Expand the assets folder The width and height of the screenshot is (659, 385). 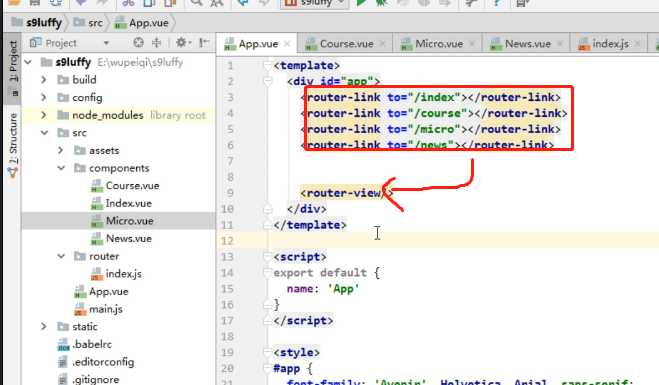61,150
